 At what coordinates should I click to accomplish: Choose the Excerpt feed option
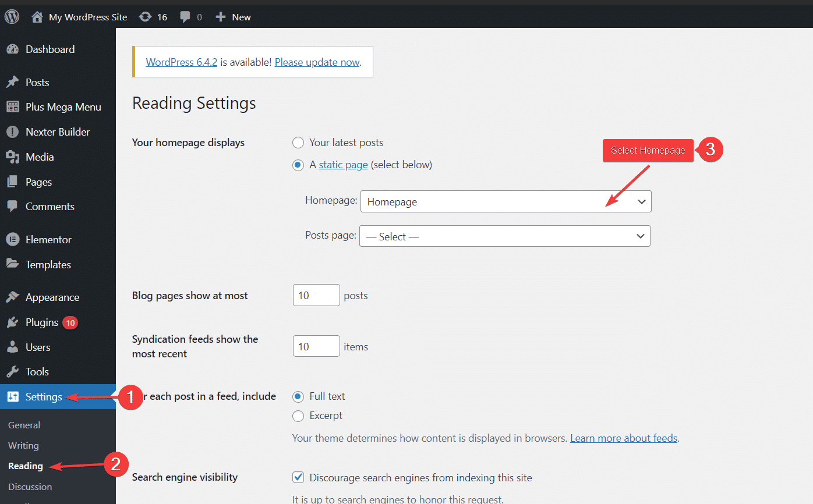tap(298, 416)
